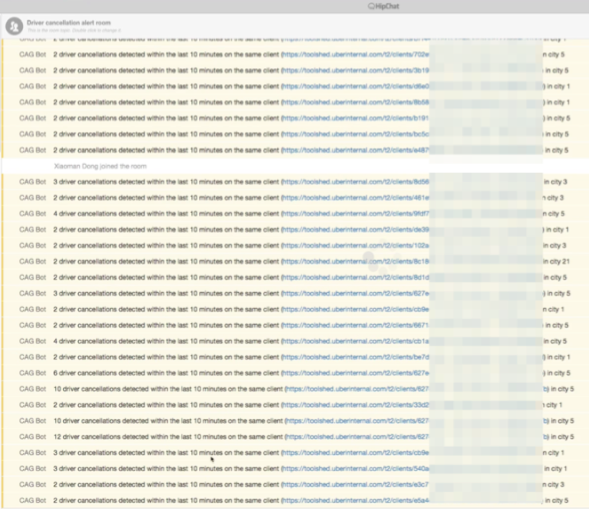Open the toolshed link for client cb1a
The width and height of the screenshot is (589, 509).
356,341
